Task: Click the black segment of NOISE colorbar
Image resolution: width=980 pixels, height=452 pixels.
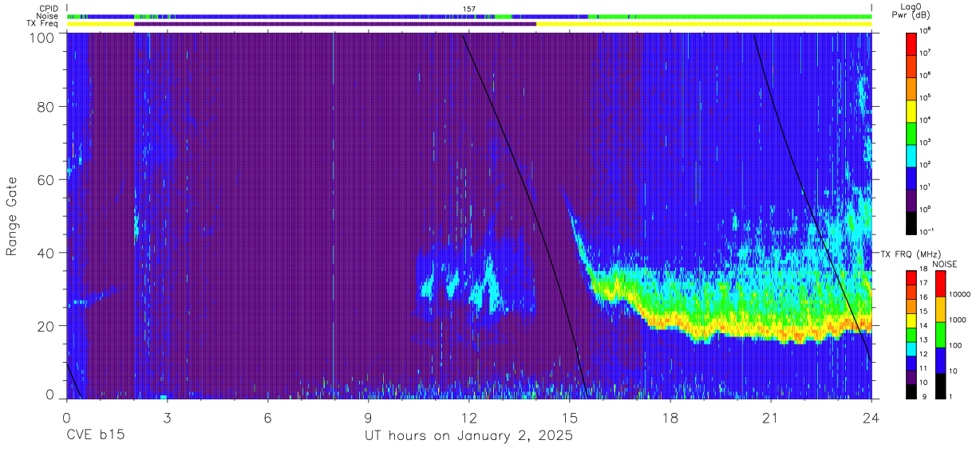Action: 941,386
